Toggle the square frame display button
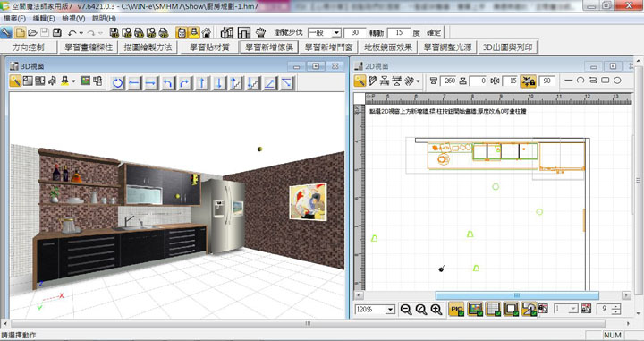The width and height of the screenshot is (644, 341). 511,309
